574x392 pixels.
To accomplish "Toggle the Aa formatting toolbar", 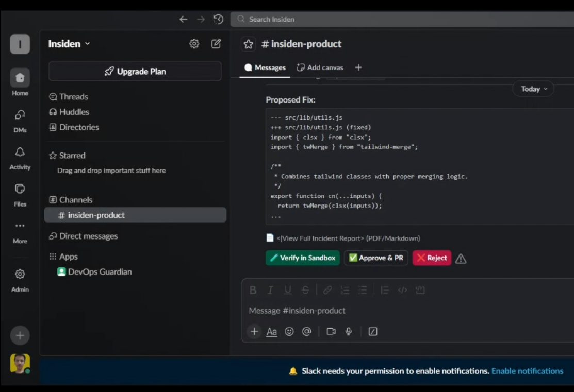I will click(x=272, y=331).
